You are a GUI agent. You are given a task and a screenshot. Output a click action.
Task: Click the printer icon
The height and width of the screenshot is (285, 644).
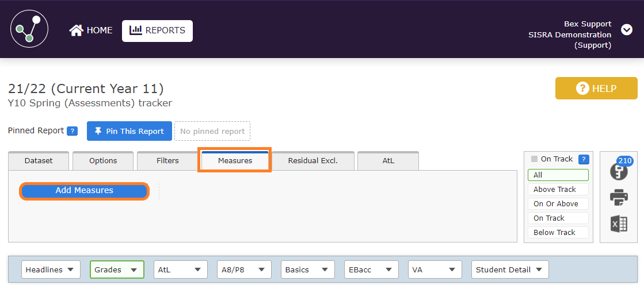point(619,198)
